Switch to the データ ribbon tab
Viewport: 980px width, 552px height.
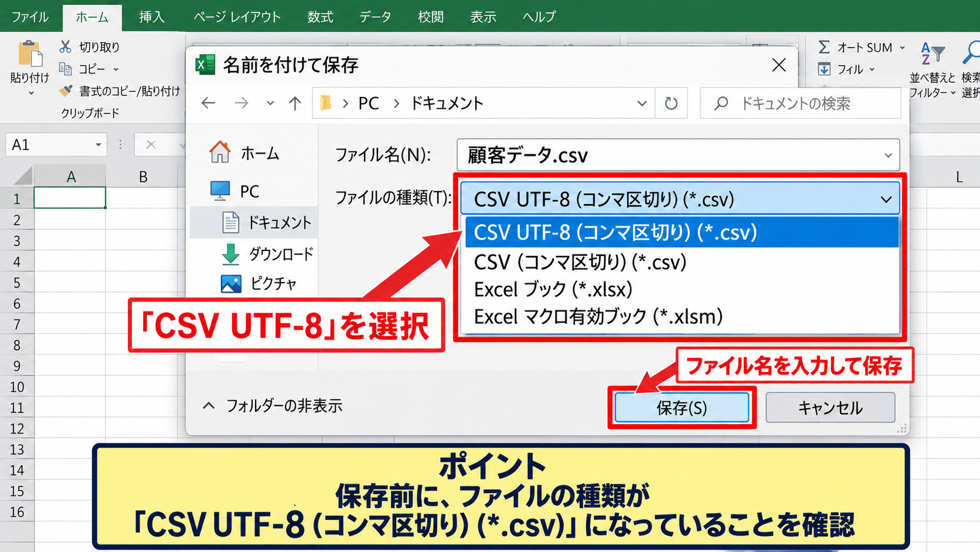coord(375,16)
